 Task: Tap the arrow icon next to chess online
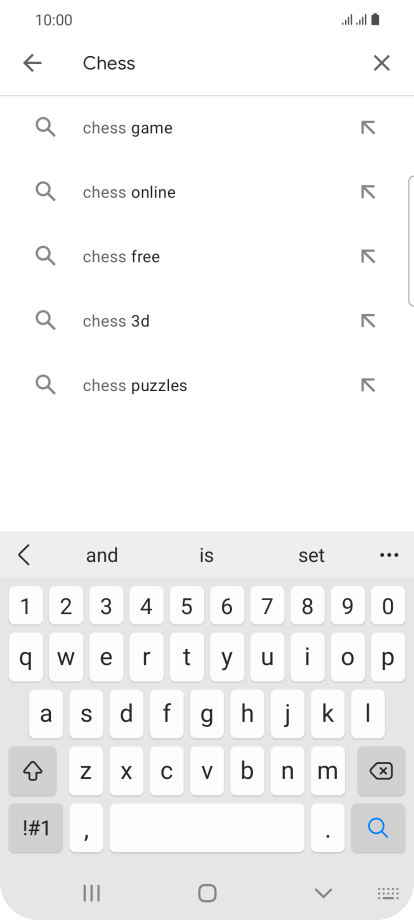coord(368,192)
